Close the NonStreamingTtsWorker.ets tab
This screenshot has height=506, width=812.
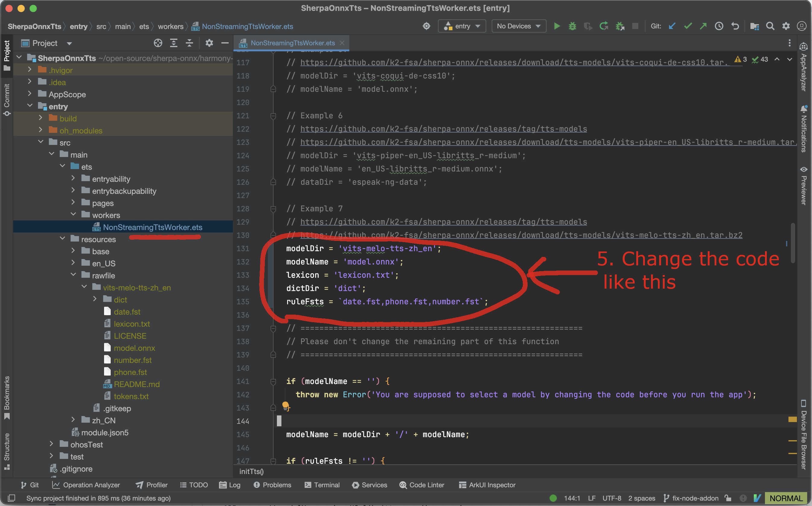click(342, 43)
